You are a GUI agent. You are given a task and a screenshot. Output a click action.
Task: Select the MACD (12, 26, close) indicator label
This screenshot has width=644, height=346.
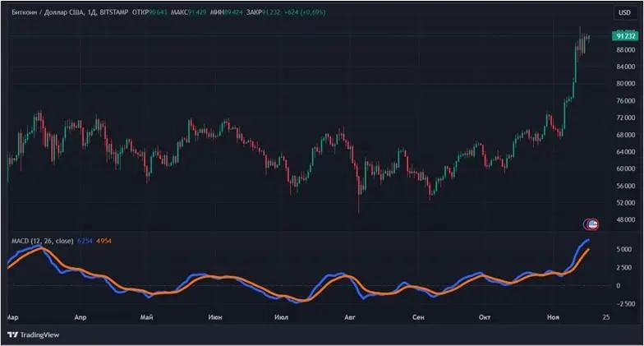(x=41, y=240)
